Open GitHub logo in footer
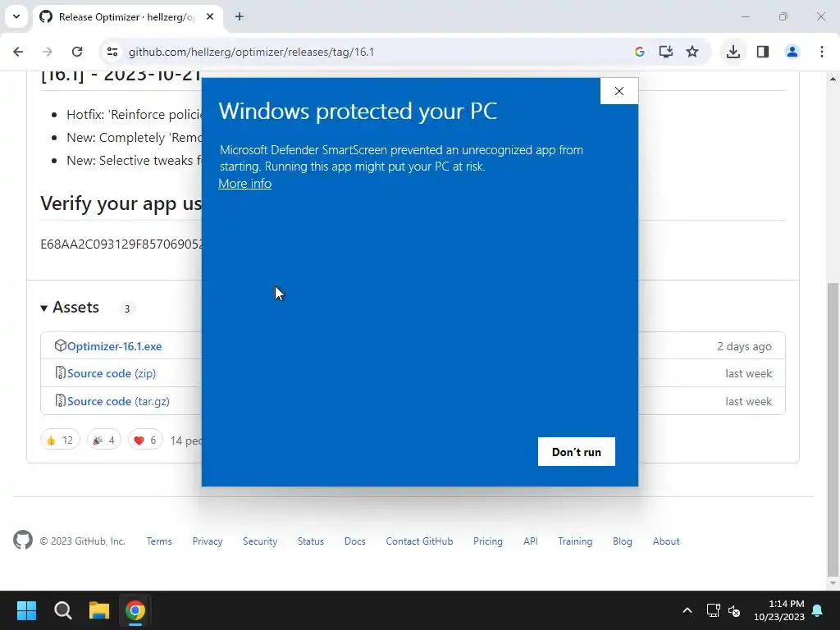The height and width of the screenshot is (630, 840). (23, 541)
